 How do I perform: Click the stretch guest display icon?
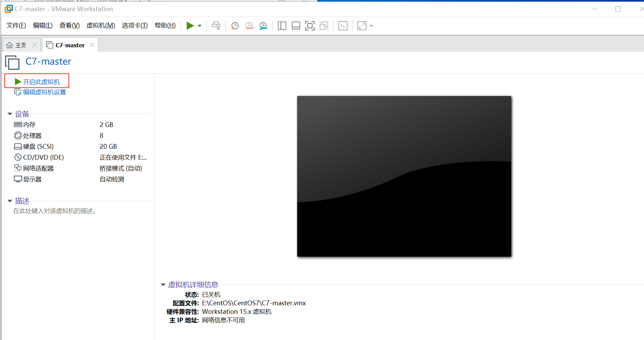(362, 26)
